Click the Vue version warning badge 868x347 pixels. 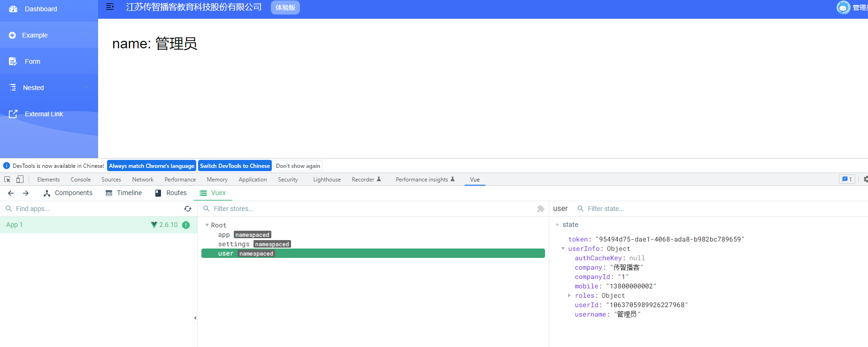pyautogui.click(x=186, y=225)
